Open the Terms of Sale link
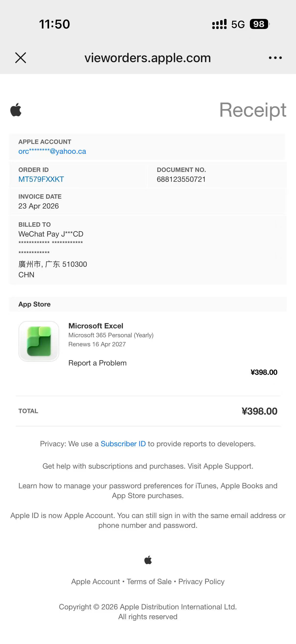This screenshot has width=296, height=644. (x=149, y=582)
